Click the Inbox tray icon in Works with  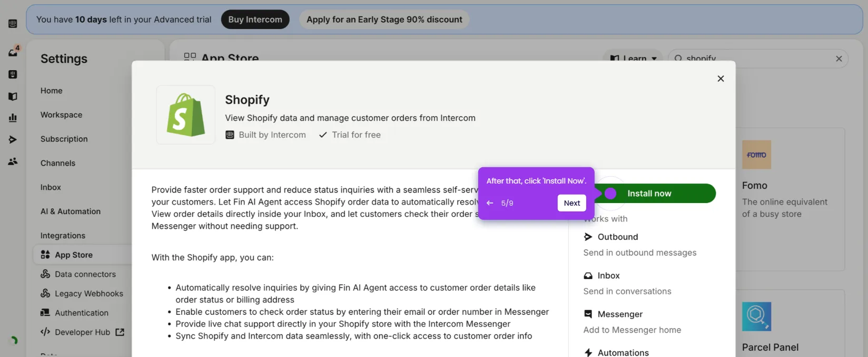pos(588,275)
